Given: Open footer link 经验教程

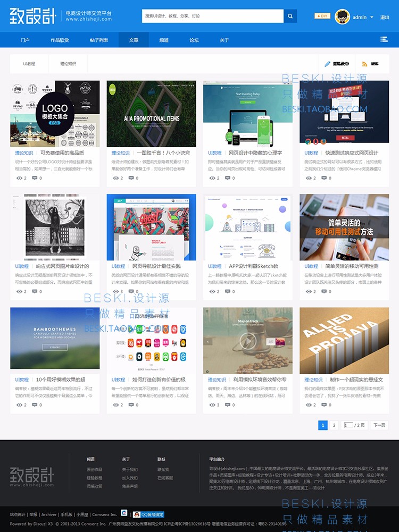Looking at the screenshot, I should [x=94, y=478].
